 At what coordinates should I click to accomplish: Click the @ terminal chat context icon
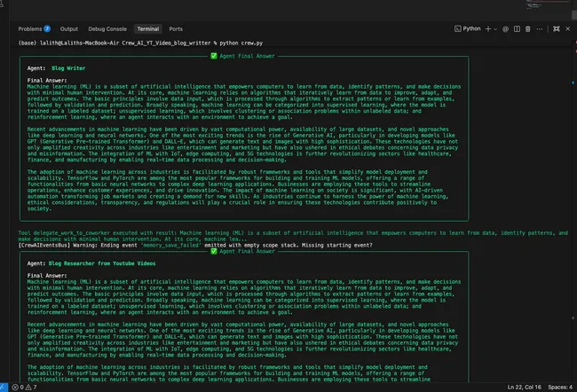(506, 29)
